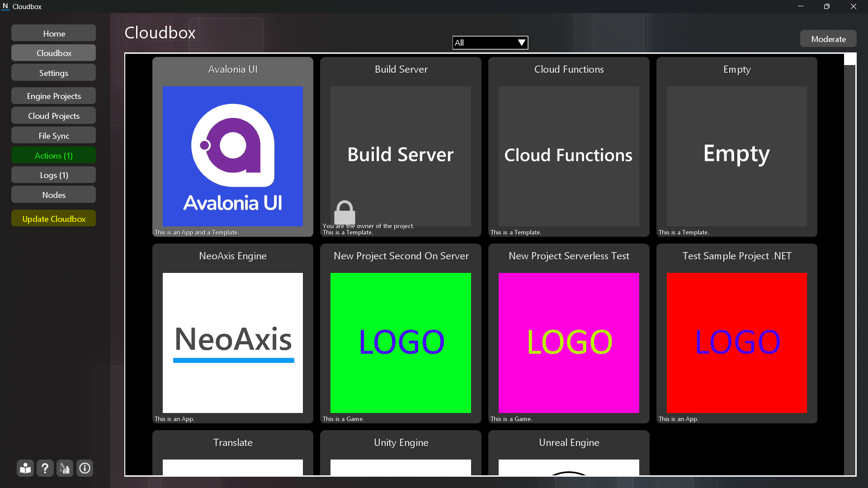Click the lock icon on Build Server
This screenshot has height=488, width=868.
[344, 212]
